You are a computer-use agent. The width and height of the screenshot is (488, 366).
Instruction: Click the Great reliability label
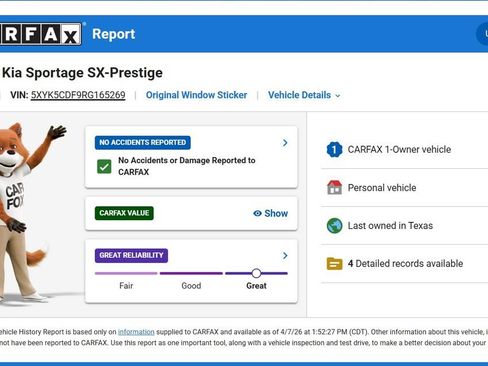256,286
